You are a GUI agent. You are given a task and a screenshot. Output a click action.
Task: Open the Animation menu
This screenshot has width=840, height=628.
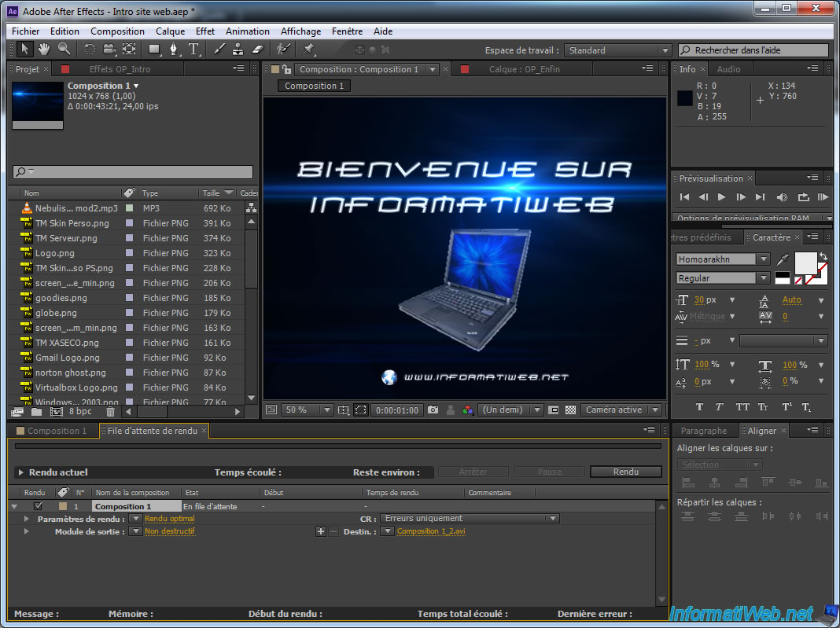(x=248, y=31)
